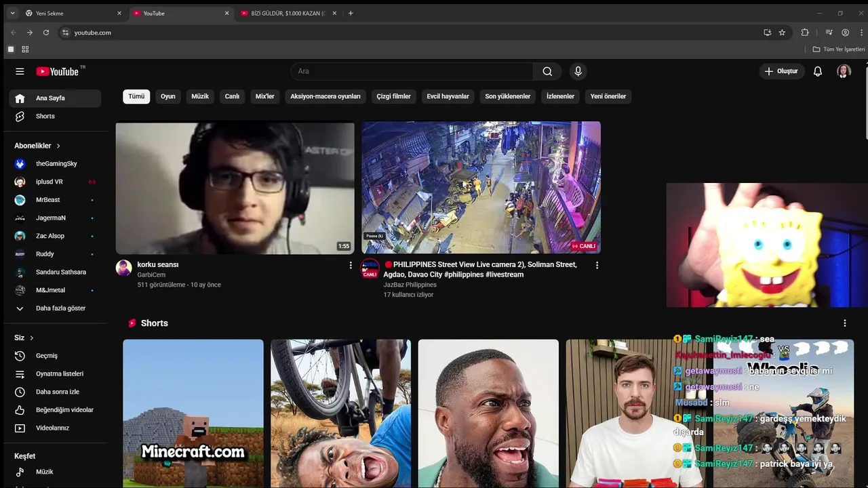
Task: Select the Son yüklenenler chip
Action: pyautogui.click(x=508, y=96)
